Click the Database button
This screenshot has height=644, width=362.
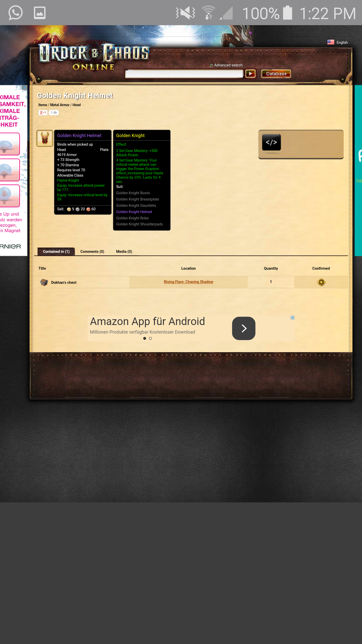point(276,74)
